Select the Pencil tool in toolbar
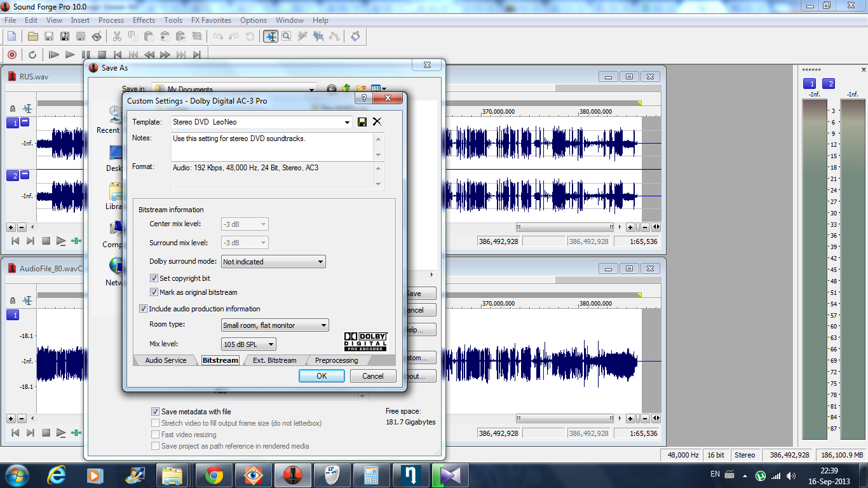The image size is (868, 488). 302,36
